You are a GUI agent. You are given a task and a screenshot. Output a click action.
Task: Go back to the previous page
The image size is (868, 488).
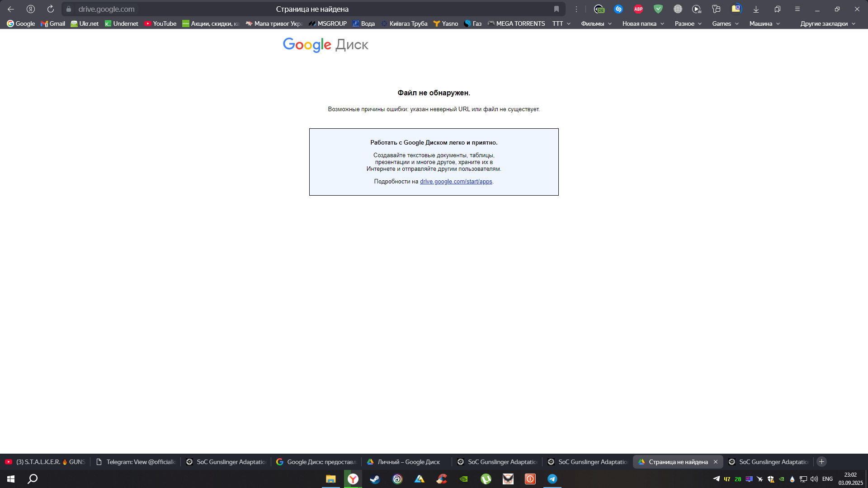11,9
